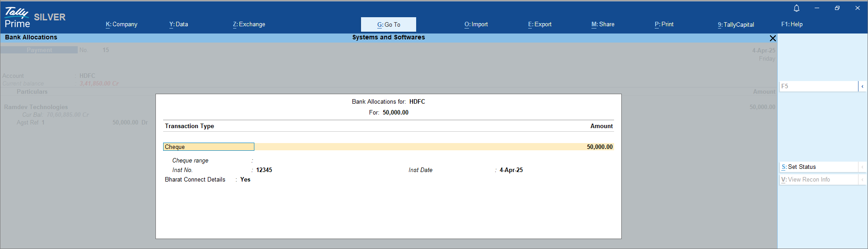Open the M: Share menu
The image size is (868, 249).
(x=603, y=24)
